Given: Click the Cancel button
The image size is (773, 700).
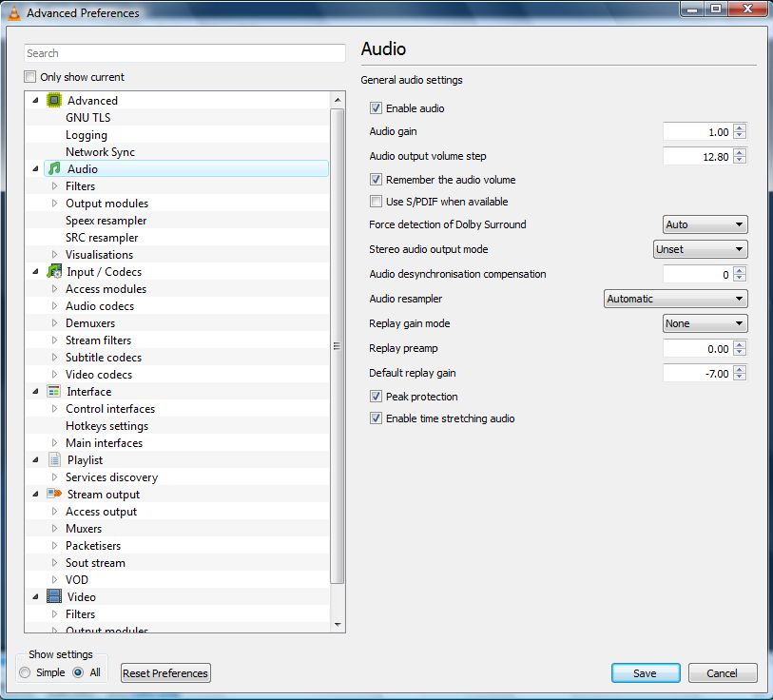Looking at the screenshot, I should 723,672.
